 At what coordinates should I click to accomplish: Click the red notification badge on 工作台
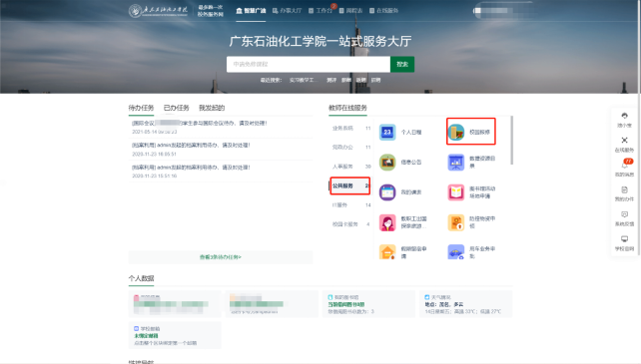(333, 6)
